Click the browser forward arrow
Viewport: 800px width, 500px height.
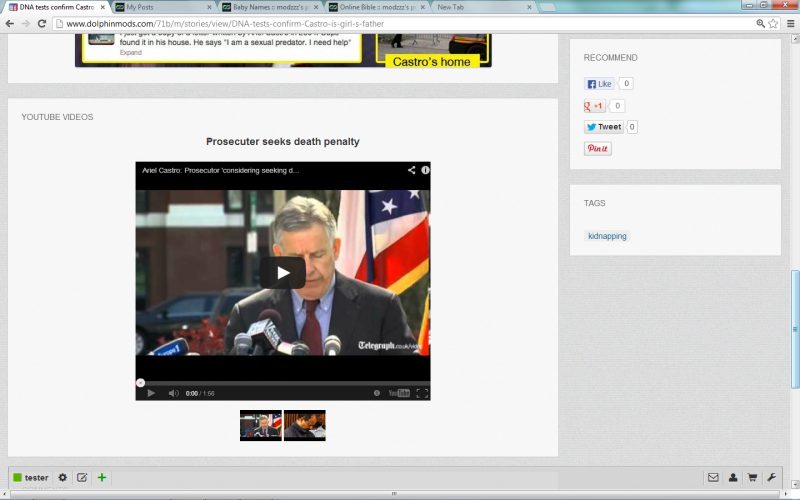(x=26, y=23)
